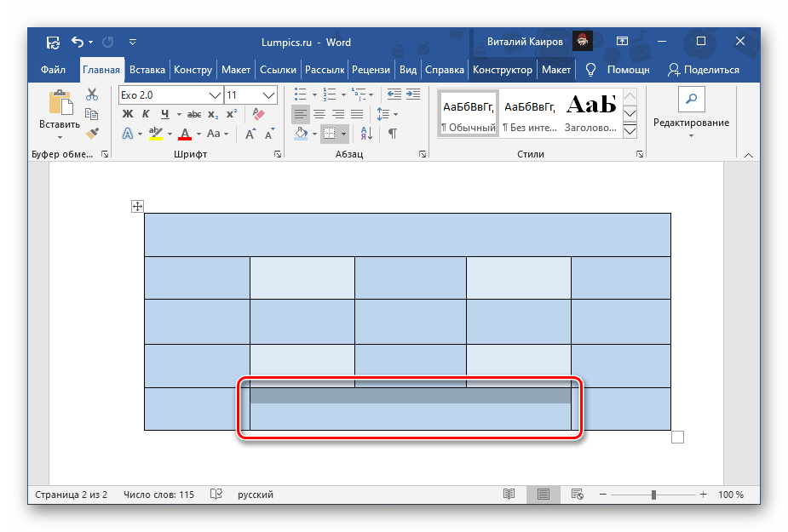The image size is (788, 532).
Task: Open the Редактирование search menu
Action: (691, 113)
